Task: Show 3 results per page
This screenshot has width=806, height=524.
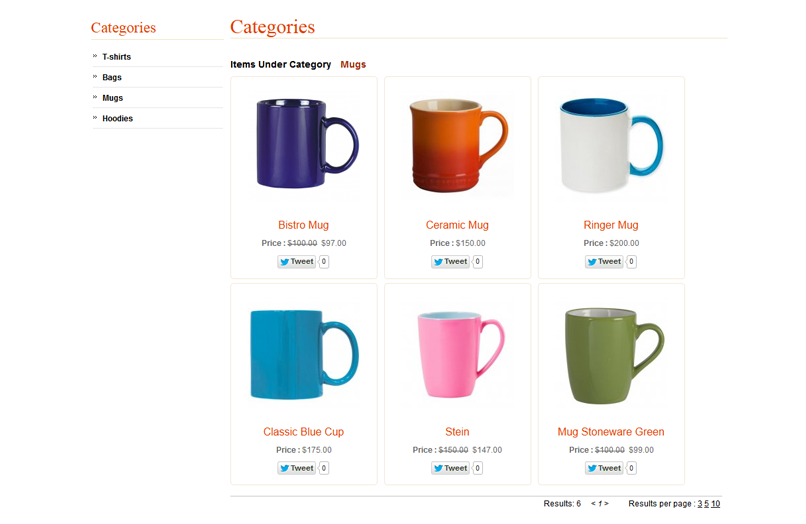Action: 700,504
